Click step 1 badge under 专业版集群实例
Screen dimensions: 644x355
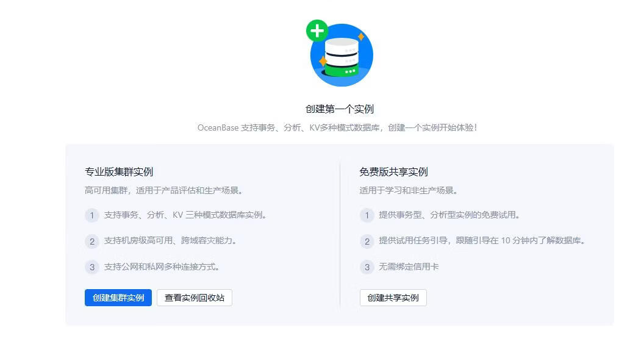92,215
